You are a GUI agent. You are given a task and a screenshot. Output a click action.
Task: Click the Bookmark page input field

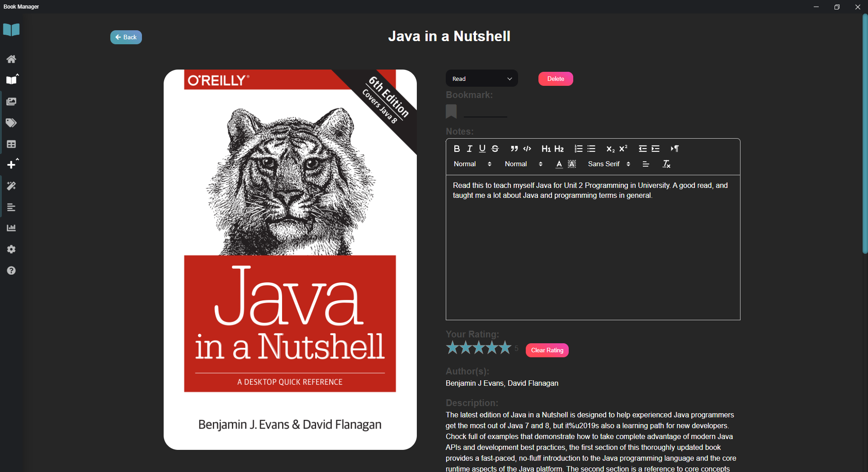486,112
